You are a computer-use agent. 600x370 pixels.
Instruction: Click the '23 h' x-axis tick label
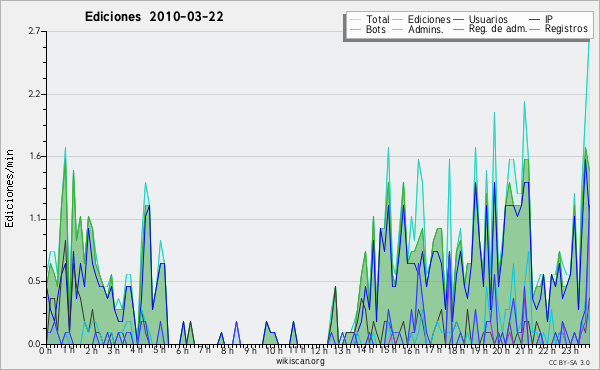coord(569,350)
